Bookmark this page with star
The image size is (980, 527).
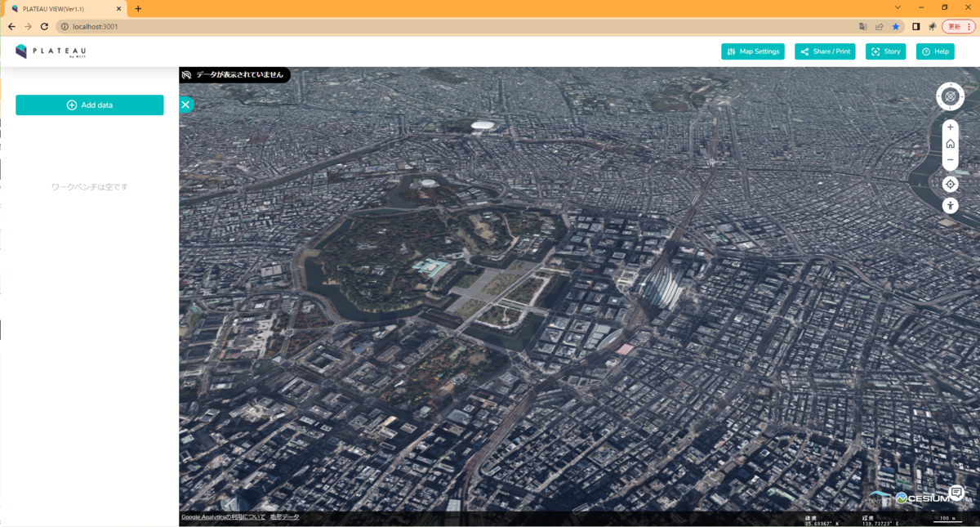[x=895, y=26]
